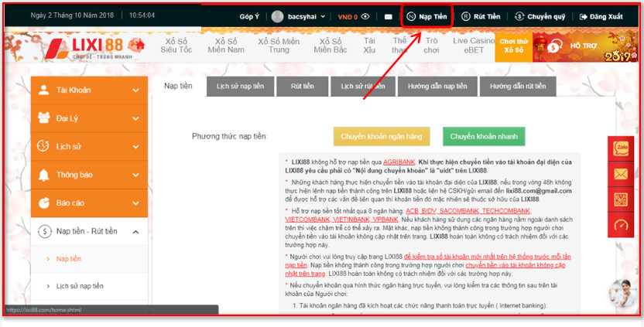
Task: Click the ACB, BIDV, SACOMBANK, TECHCOMBANK link
Action: (468, 211)
